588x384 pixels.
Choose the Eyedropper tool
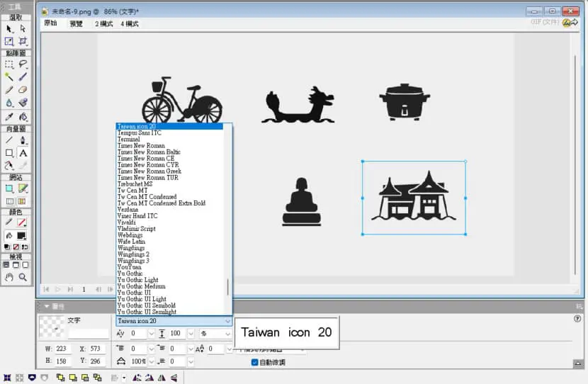tap(9, 117)
